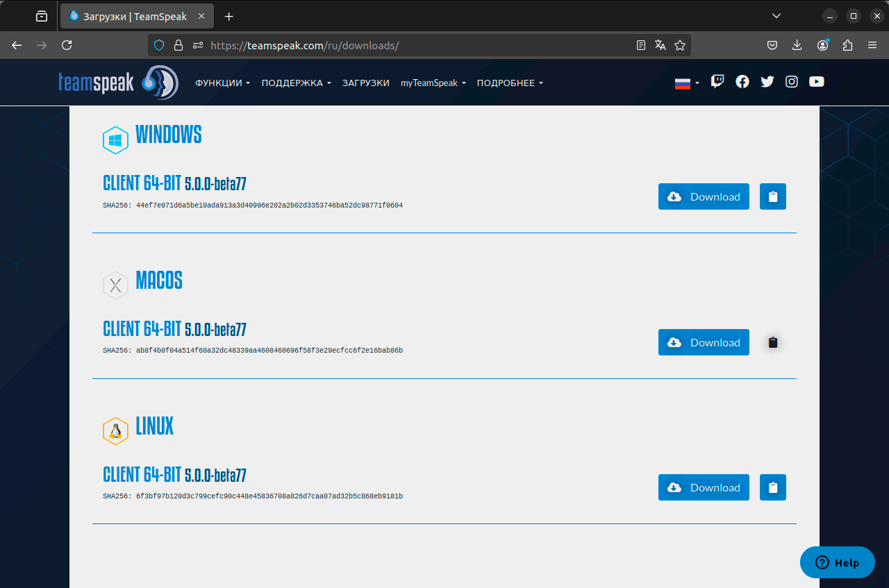The height and width of the screenshot is (588, 889).
Task: Open the browser downloads panel
Action: click(797, 45)
